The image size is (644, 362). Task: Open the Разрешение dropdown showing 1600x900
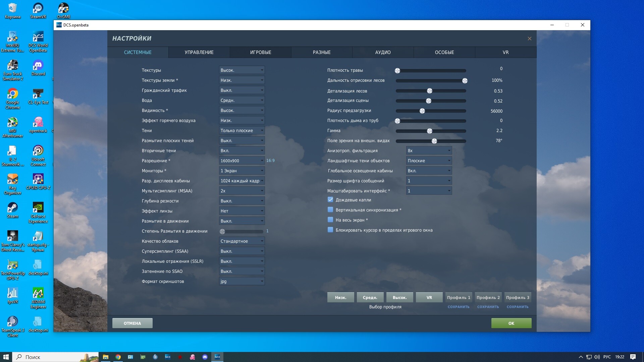click(x=242, y=161)
